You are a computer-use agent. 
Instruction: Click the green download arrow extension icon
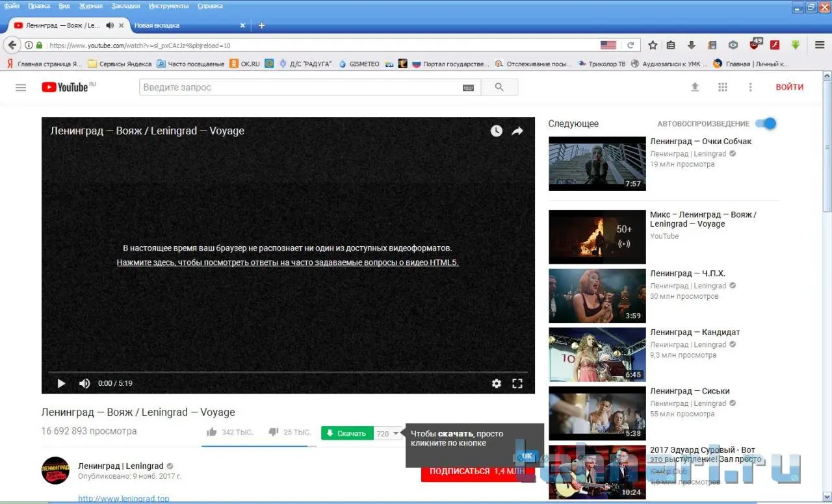point(795,45)
